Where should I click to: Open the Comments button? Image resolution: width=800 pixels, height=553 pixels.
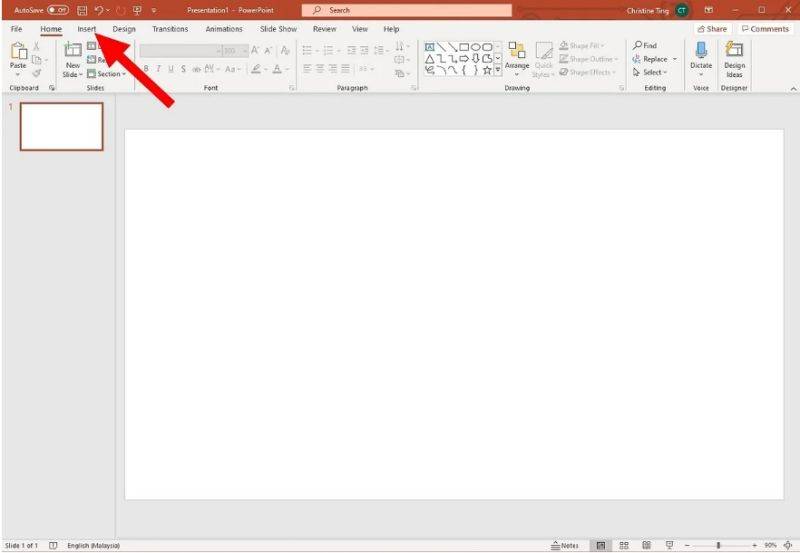(x=765, y=29)
